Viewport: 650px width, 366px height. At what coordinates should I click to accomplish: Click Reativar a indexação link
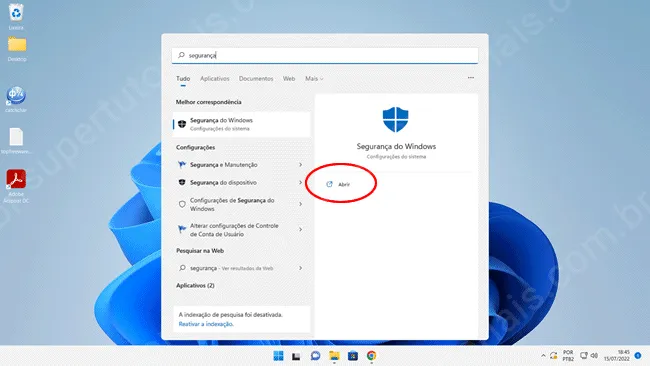pyautogui.click(x=206, y=324)
